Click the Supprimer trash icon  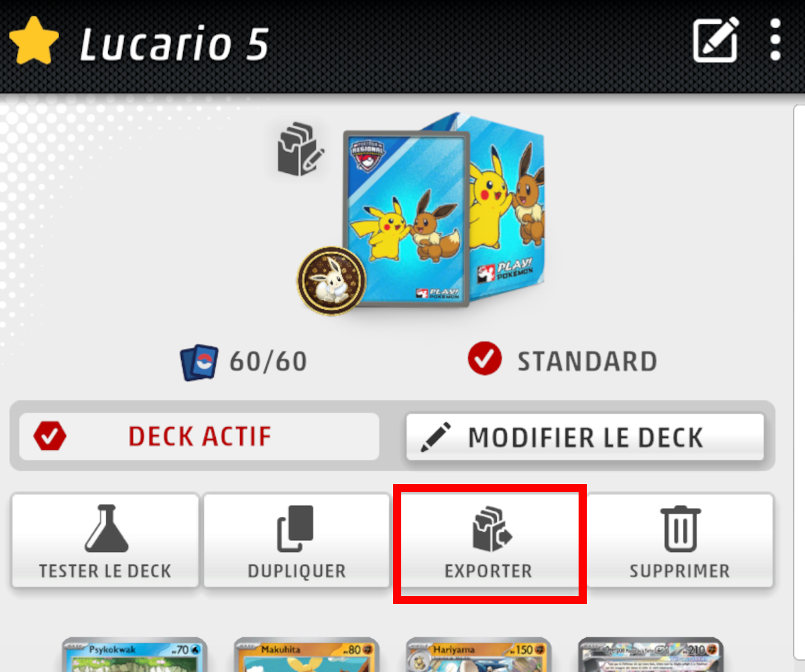(x=680, y=529)
